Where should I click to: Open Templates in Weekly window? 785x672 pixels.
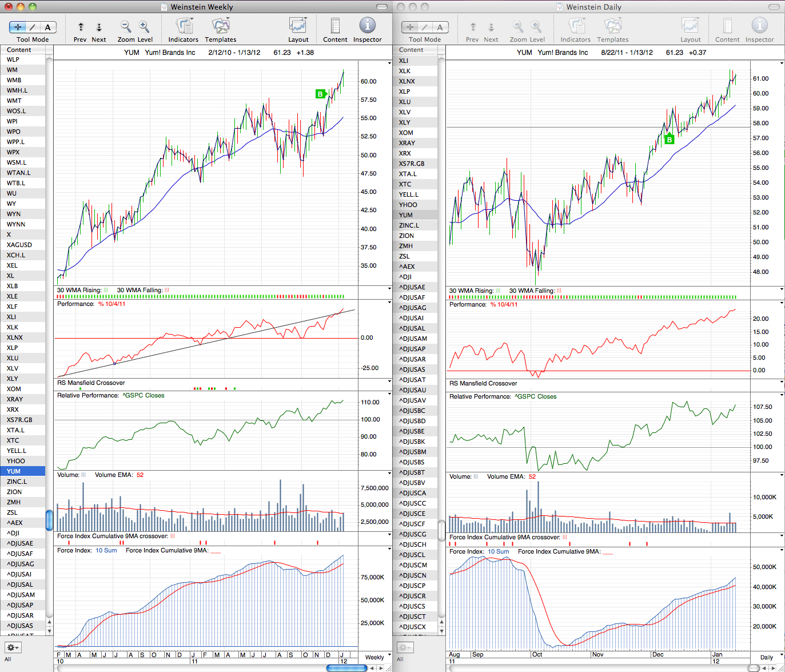221,26
